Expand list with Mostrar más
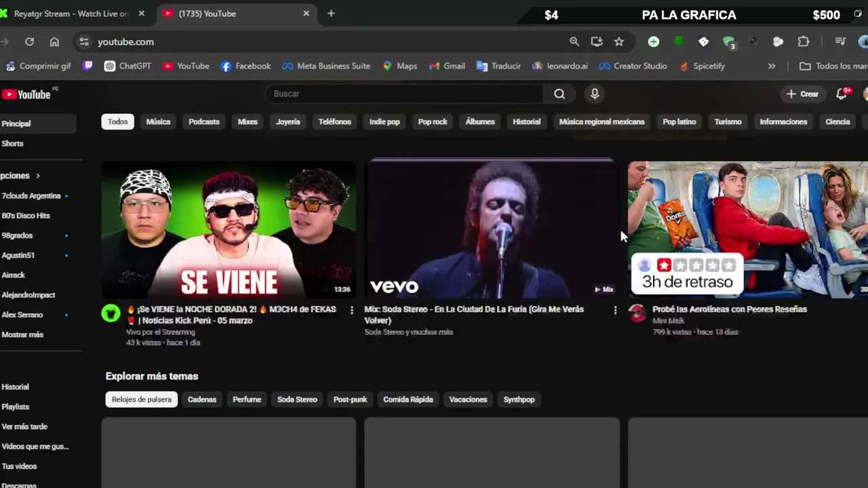The width and height of the screenshot is (868, 488). click(22, 335)
